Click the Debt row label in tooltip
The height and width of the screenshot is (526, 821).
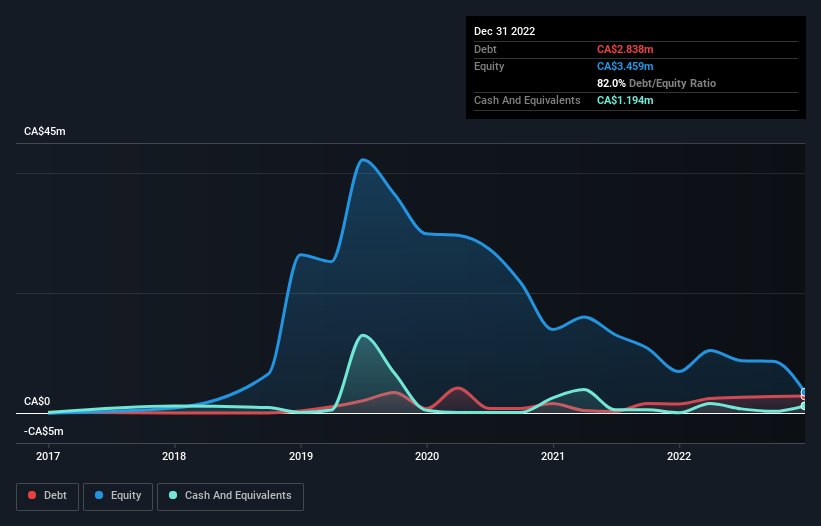[x=485, y=49]
